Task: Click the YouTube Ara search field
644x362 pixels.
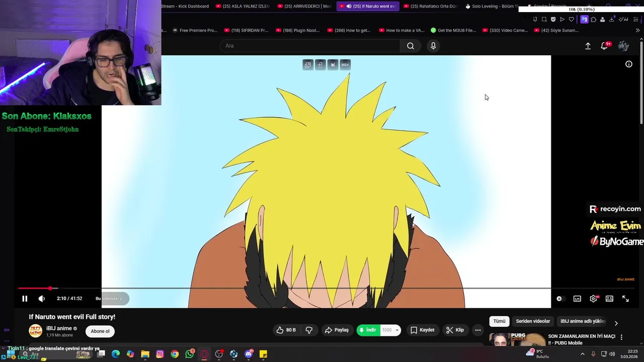Action: coord(309,46)
